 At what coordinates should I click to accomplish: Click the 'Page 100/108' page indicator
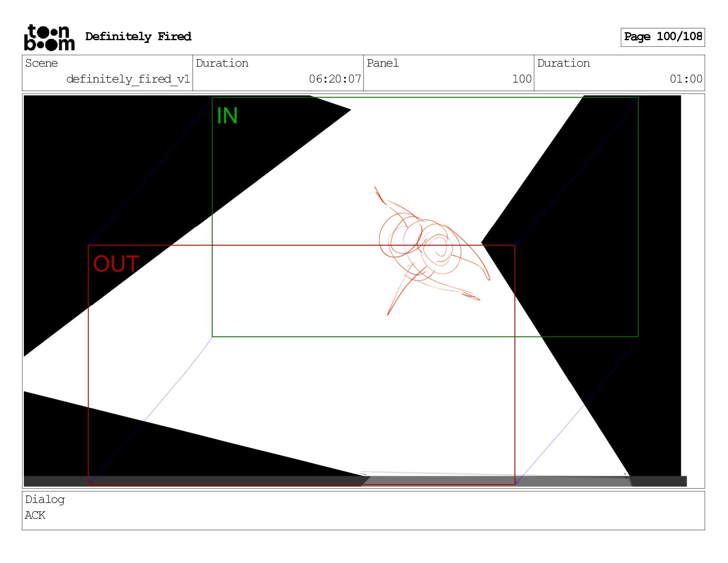pyautogui.click(x=662, y=37)
